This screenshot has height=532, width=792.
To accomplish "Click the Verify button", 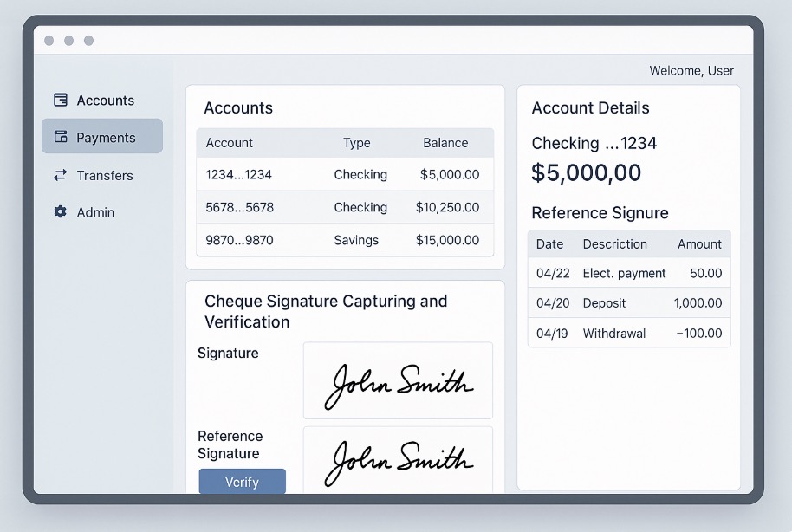I will pos(243,482).
